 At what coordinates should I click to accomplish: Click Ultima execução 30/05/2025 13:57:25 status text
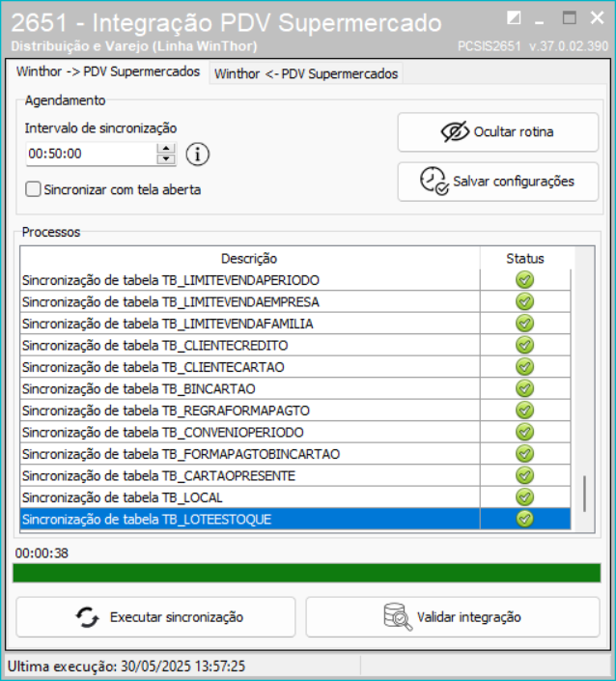[x=126, y=667]
